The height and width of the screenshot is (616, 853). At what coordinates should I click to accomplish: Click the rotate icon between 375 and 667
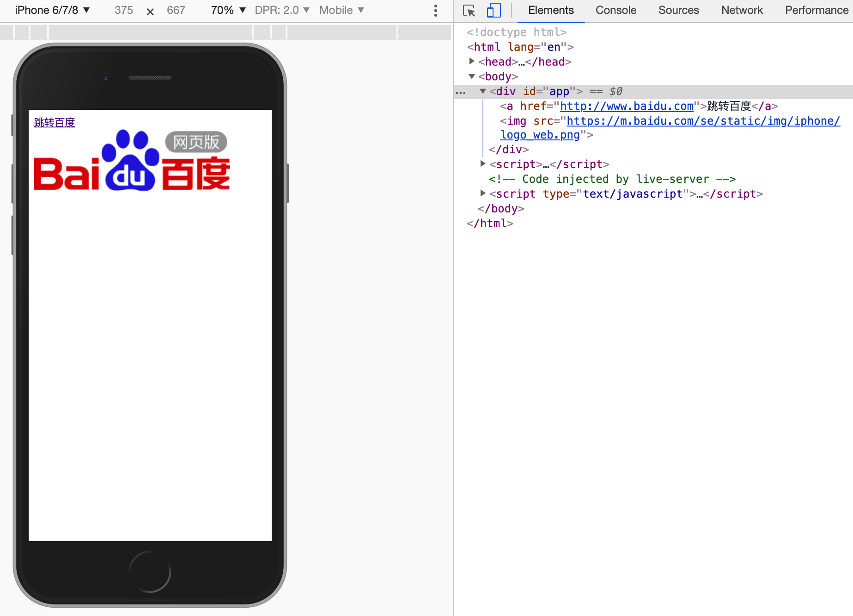pyautogui.click(x=150, y=12)
